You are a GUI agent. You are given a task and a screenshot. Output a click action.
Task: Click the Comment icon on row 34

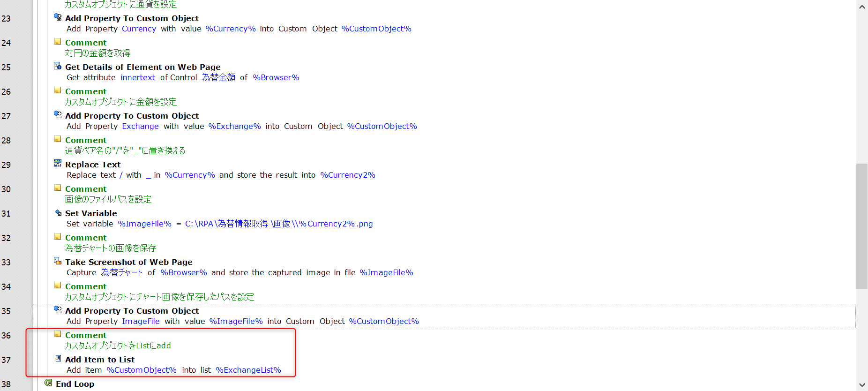(x=58, y=286)
